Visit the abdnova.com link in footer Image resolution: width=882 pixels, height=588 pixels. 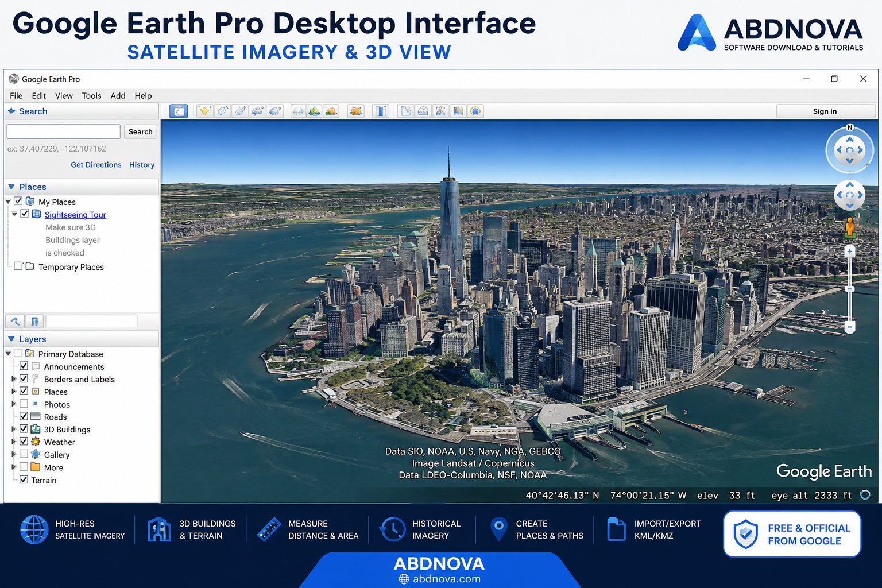click(440, 579)
